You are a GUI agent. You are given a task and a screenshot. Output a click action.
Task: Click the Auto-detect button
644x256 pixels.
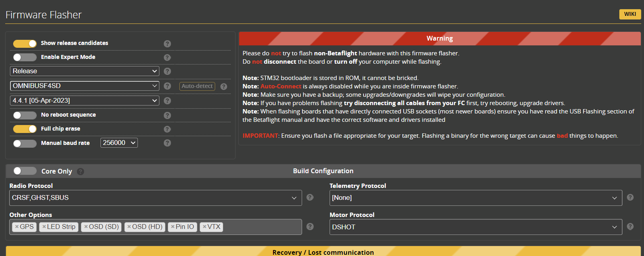coord(197,86)
